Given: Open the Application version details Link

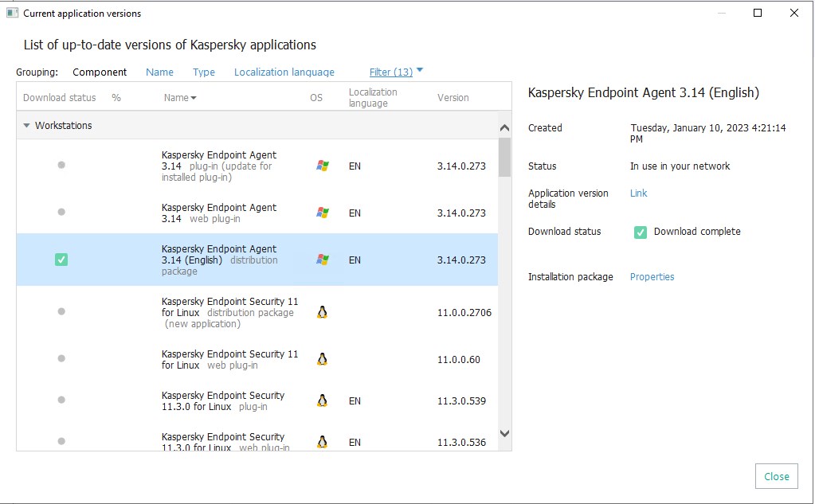Looking at the screenshot, I should [x=638, y=193].
